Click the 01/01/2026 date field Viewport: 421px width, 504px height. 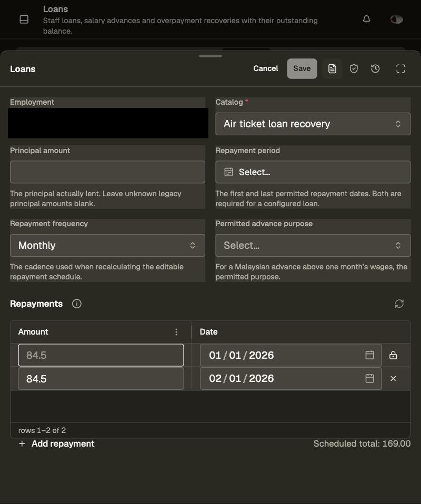pyautogui.click(x=290, y=355)
